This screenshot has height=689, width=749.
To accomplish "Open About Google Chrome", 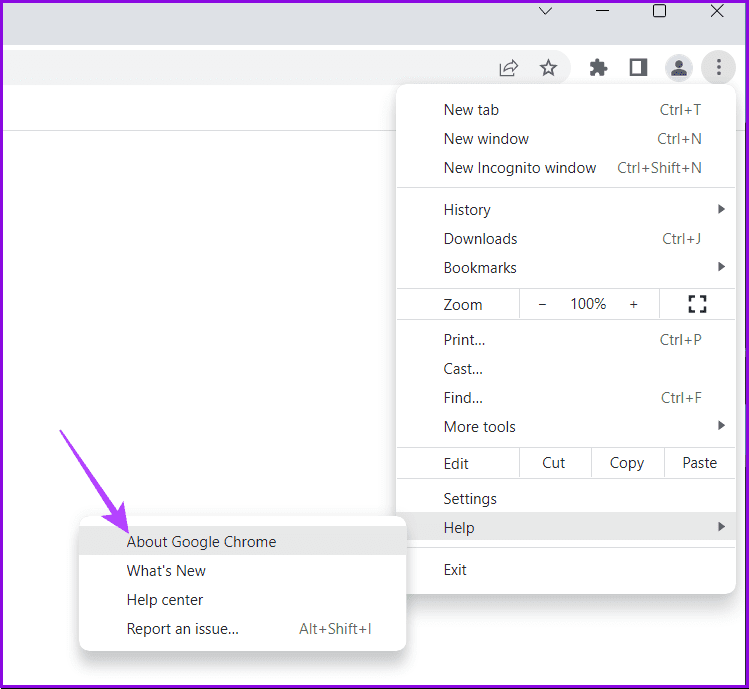I will (x=242, y=541).
